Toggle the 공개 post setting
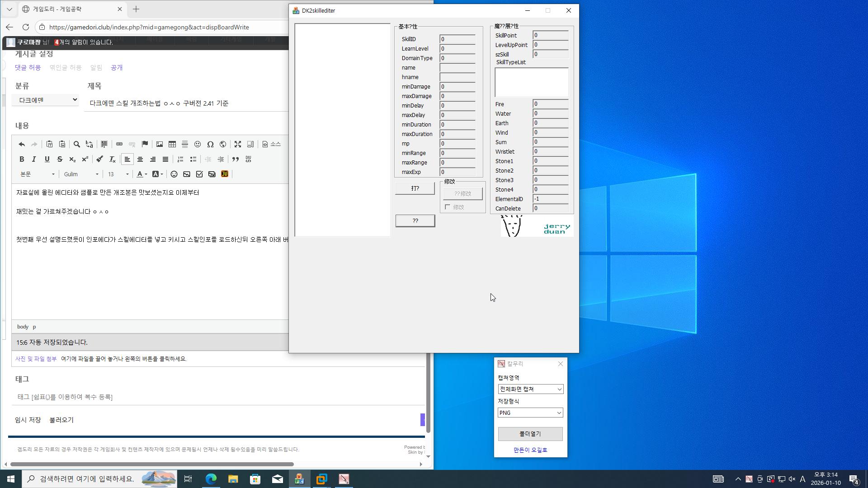 [x=117, y=67]
